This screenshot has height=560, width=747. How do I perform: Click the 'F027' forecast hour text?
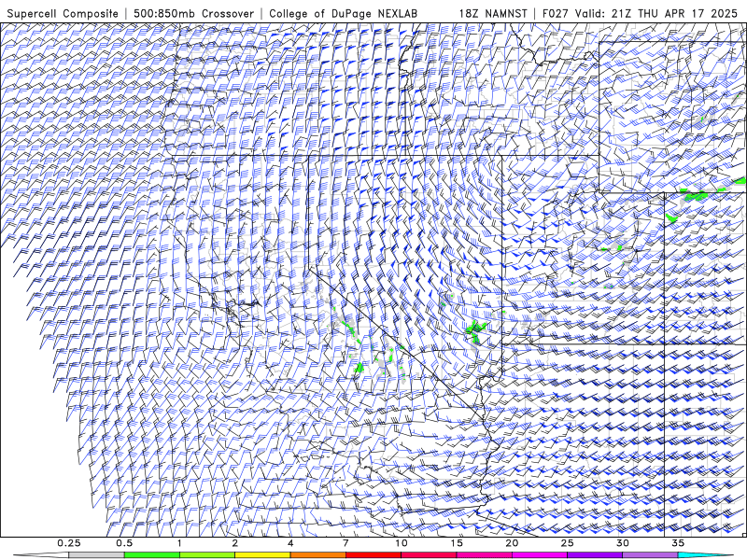[557, 14]
